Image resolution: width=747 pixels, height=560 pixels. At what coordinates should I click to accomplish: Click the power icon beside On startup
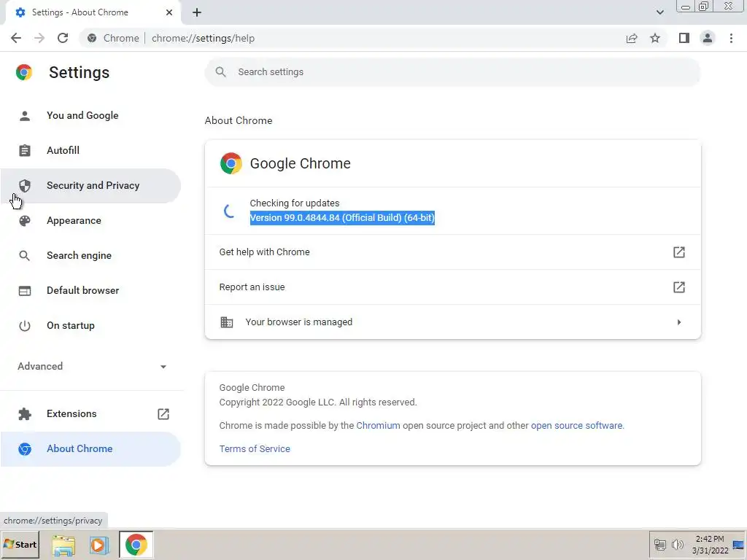coord(25,326)
